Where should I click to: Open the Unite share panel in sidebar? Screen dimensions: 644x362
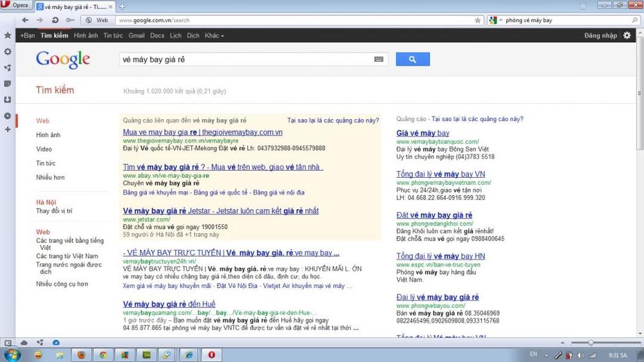[x=8, y=68]
